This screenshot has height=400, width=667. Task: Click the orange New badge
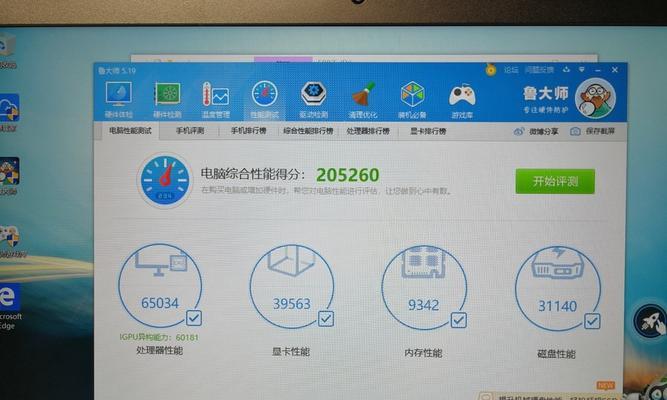(x=605, y=385)
